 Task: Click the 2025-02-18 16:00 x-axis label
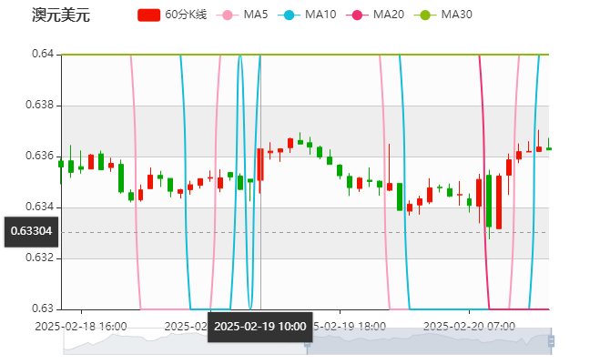point(81,325)
